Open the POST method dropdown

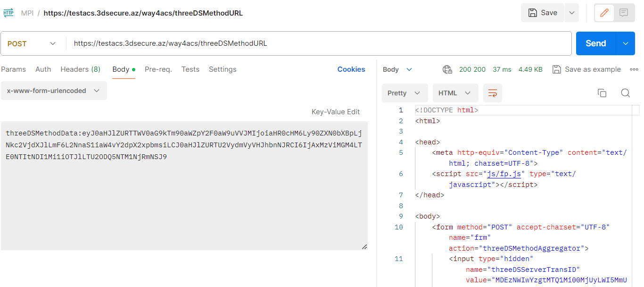(32, 43)
